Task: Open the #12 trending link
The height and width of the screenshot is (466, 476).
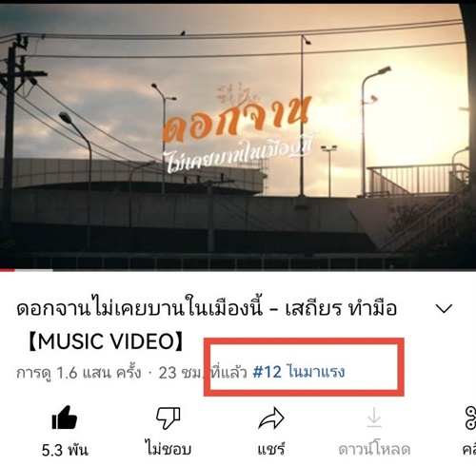Action: point(299,372)
